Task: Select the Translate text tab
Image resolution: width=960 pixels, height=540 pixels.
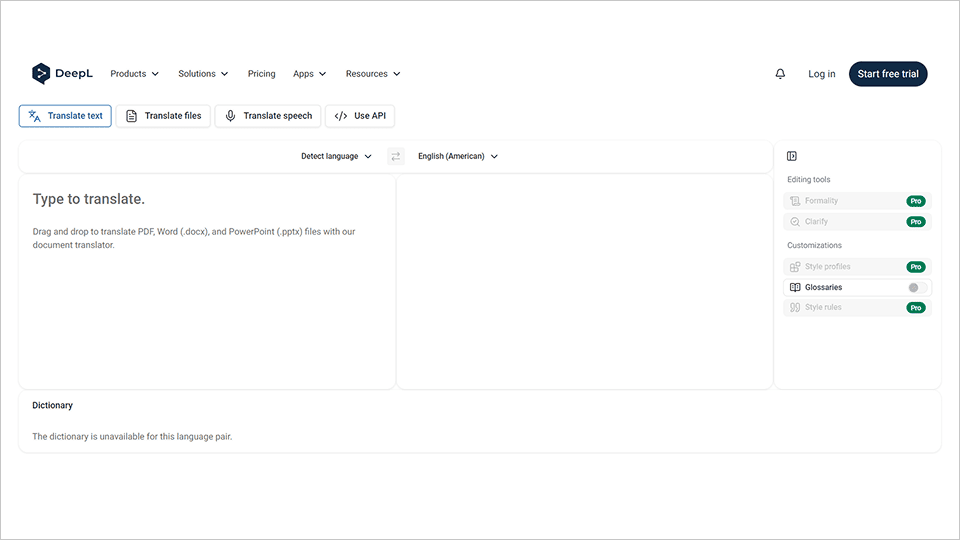Action: 65,116
